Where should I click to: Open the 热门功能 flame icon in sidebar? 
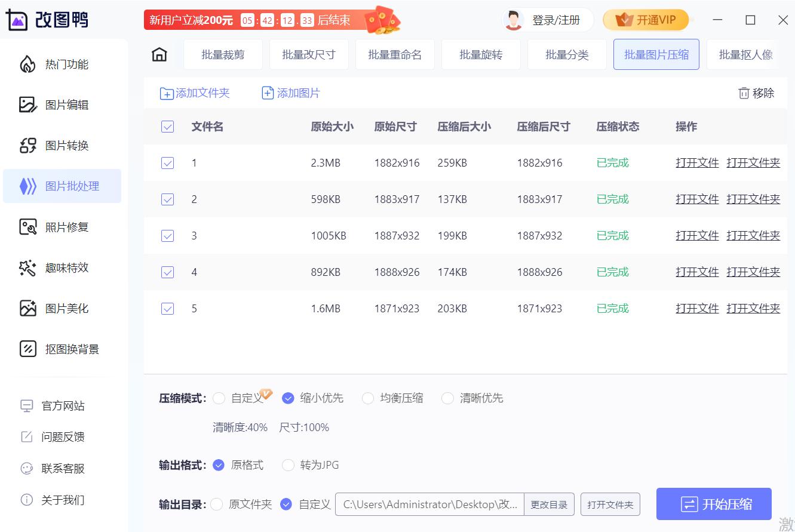click(x=28, y=64)
